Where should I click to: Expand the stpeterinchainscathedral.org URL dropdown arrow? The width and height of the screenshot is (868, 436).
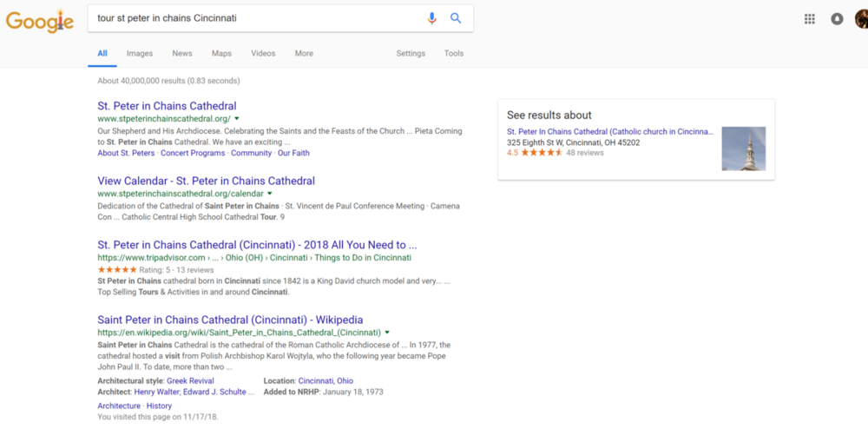(237, 119)
